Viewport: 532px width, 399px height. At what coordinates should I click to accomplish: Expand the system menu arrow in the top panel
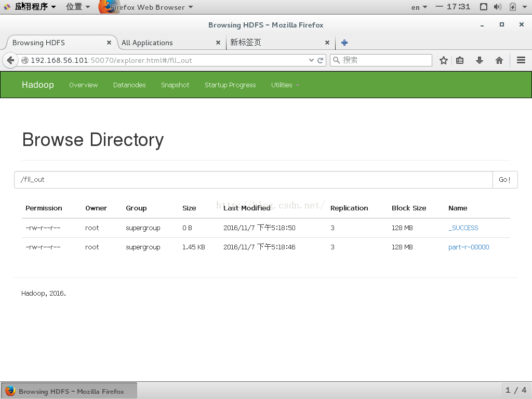coord(524,7)
